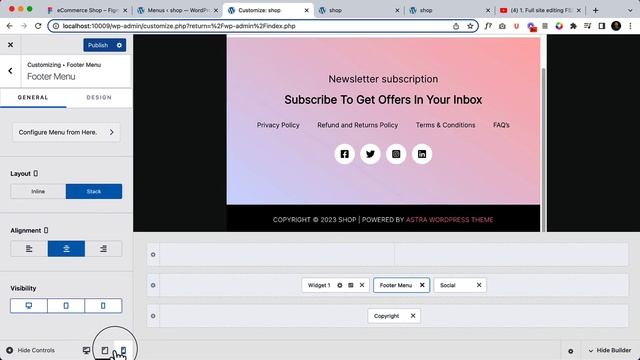
Task: Open Refund and Returns Policy link
Action: pos(358,125)
